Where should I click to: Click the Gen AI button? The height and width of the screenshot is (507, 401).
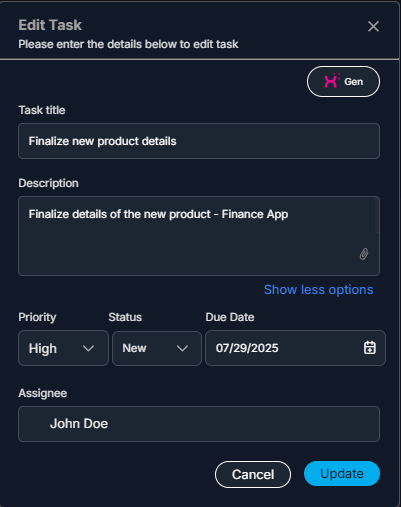[x=343, y=82]
